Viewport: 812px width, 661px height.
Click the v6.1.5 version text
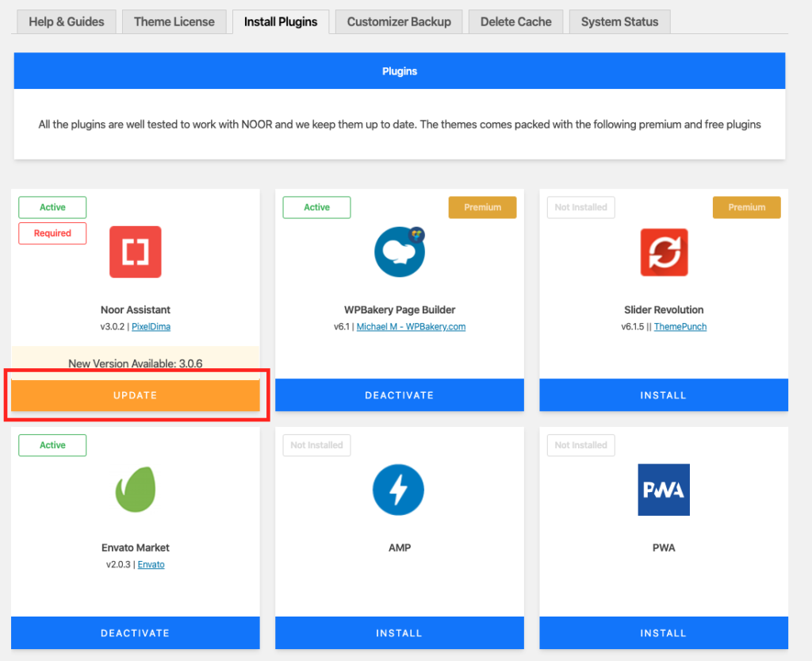pyautogui.click(x=632, y=326)
